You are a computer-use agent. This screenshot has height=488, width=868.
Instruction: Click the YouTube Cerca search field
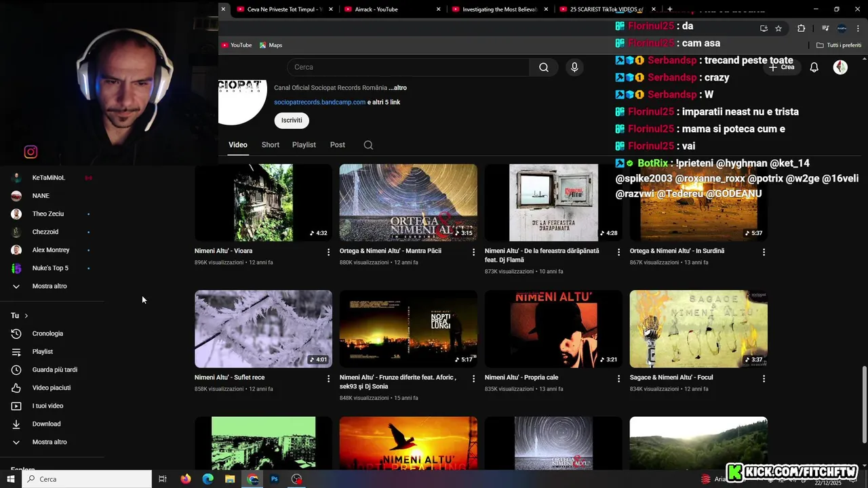click(x=408, y=67)
